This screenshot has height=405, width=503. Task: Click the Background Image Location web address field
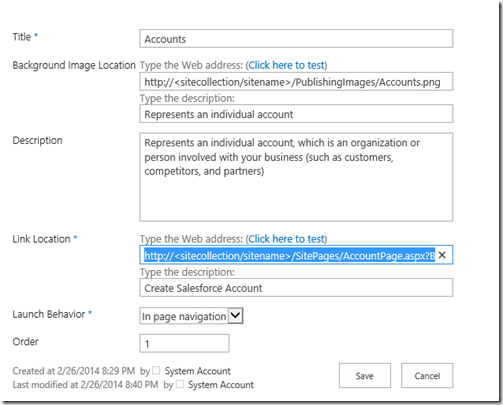(296, 81)
